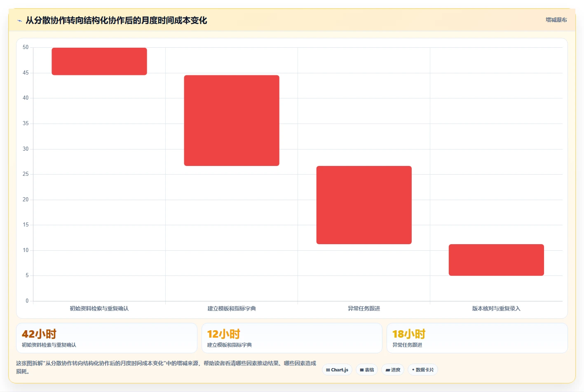This screenshot has height=392, width=584.
Task: Click the waterfall chart icon beside the title
Action: point(19,21)
